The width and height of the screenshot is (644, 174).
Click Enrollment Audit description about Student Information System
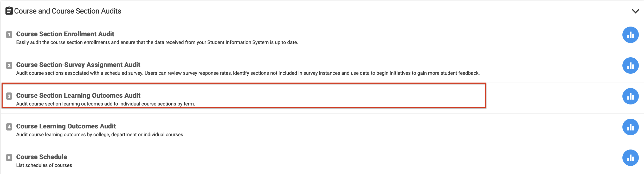[157, 42]
